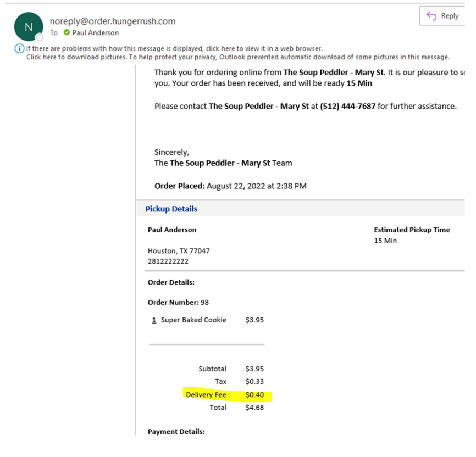Viewport: 476px width, 457px height.
Task: Click here to download pictures notice
Action: pos(237,57)
